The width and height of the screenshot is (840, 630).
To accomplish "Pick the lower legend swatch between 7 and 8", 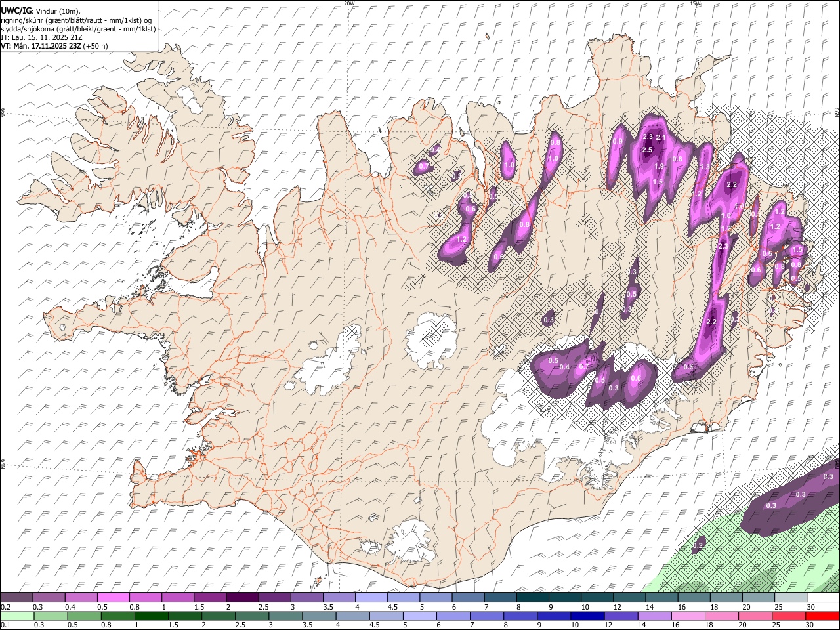I will coord(487,616).
